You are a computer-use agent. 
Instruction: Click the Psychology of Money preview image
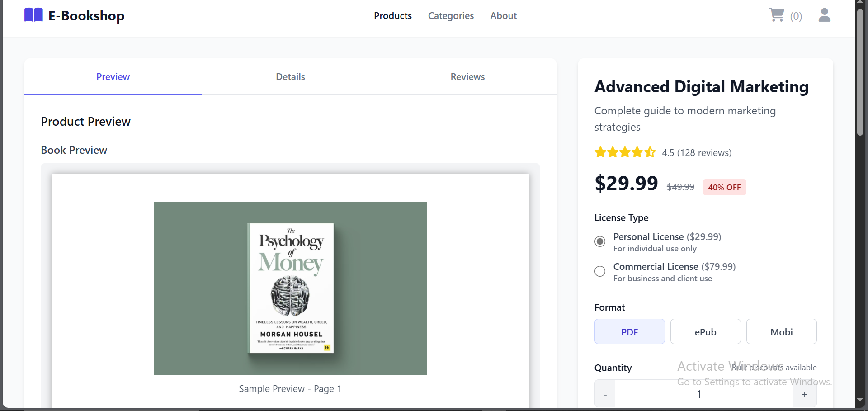(290, 288)
